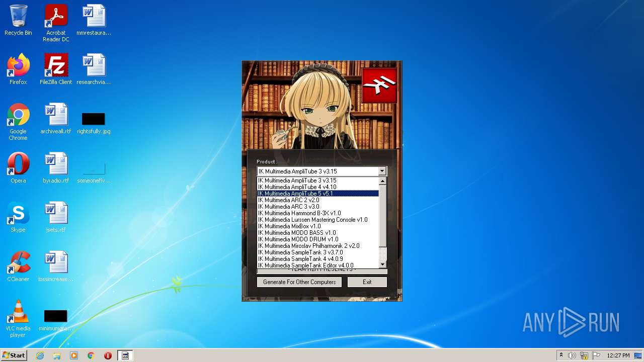Image resolution: width=644 pixels, height=362 pixels.
Task: Pick IK Multimedia SampleTank 4 v4.0.9
Action: click(x=318, y=259)
